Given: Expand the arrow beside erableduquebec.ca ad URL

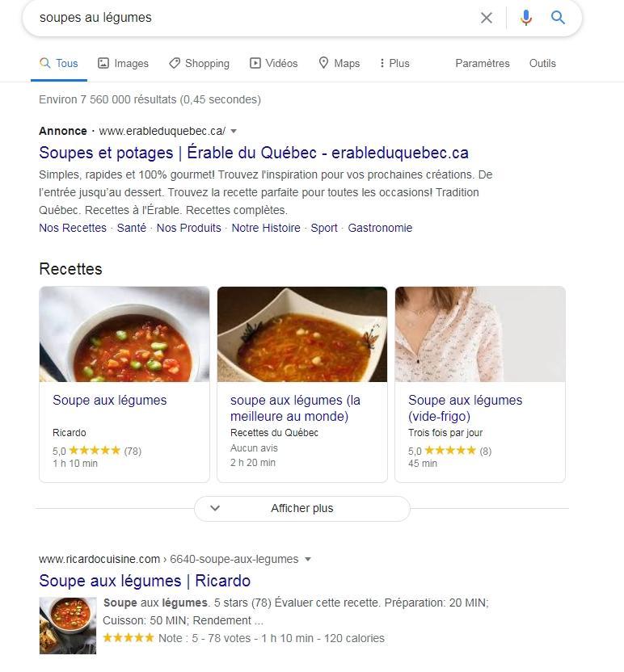Looking at the screenshot, I should pyautogui.click(x=234, y=131).
